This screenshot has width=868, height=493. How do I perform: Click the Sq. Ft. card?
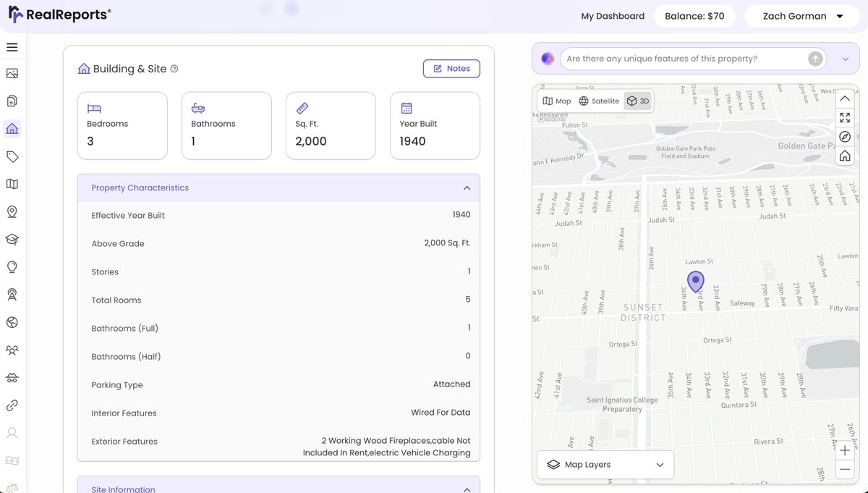pos(331,126)
